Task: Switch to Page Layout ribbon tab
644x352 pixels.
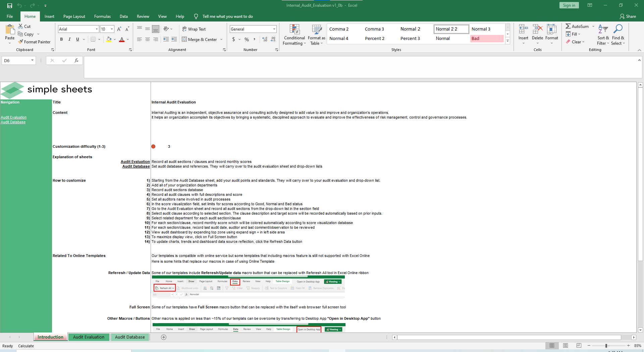Action: [x=74, y=16]
